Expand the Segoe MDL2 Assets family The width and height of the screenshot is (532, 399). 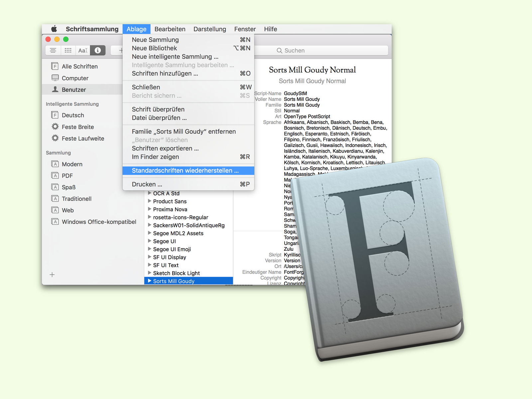[149, 233]
